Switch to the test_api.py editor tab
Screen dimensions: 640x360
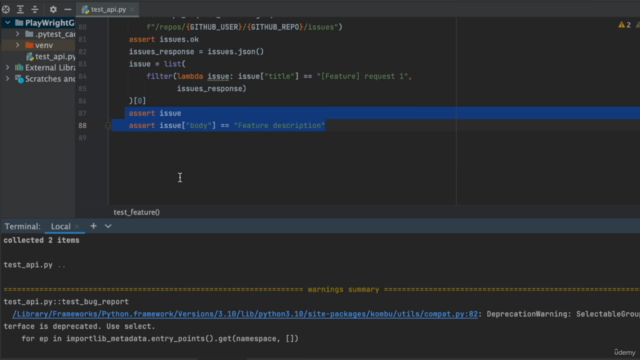coord(109,9)
